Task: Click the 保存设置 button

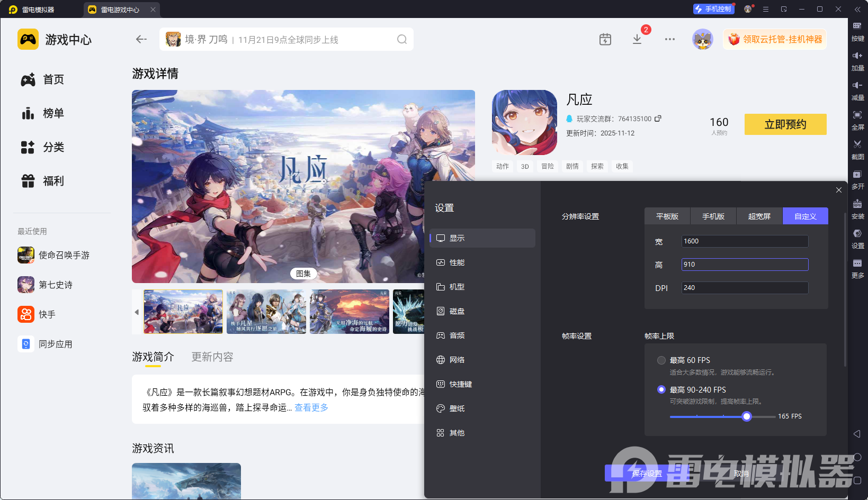Action: point(647,473)
